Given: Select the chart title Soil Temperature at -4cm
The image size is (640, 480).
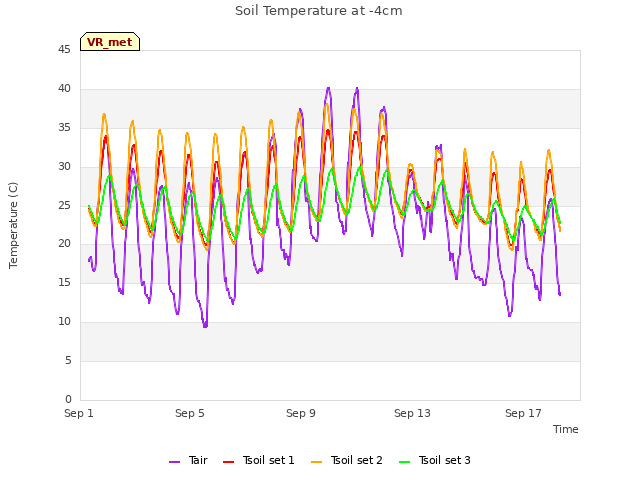Looking at the screenshot, I should pos(319,11).
